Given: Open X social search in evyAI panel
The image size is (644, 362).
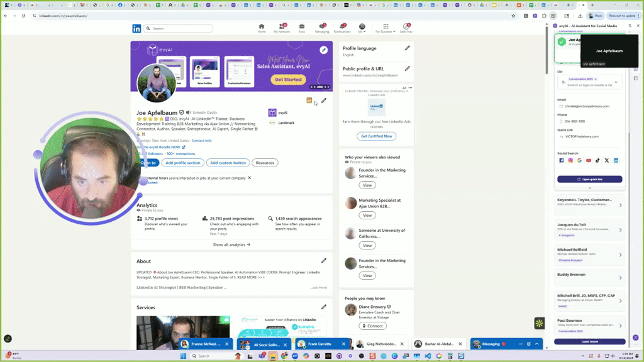Looking at the screenshot, I should (607, 160).
